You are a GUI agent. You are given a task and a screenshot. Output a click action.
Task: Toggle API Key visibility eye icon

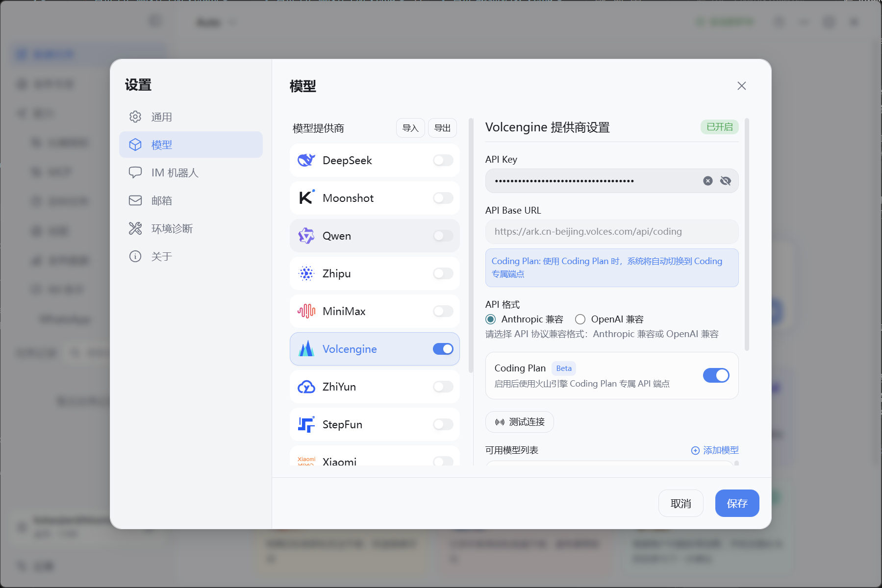(726, 181)
